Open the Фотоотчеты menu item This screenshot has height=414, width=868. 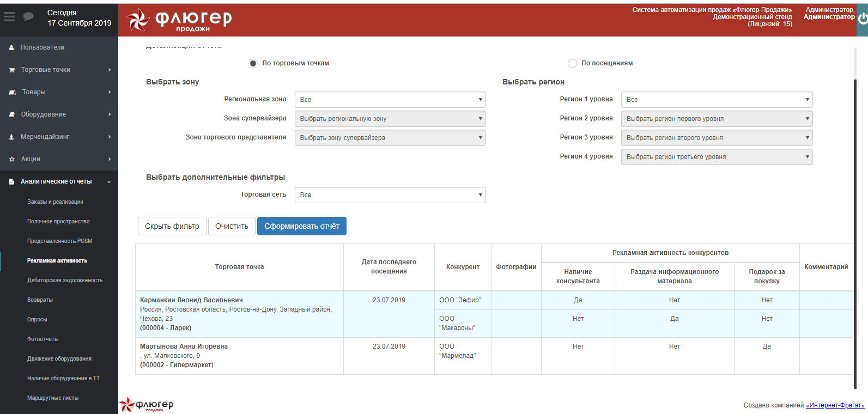tap(43, 339)
